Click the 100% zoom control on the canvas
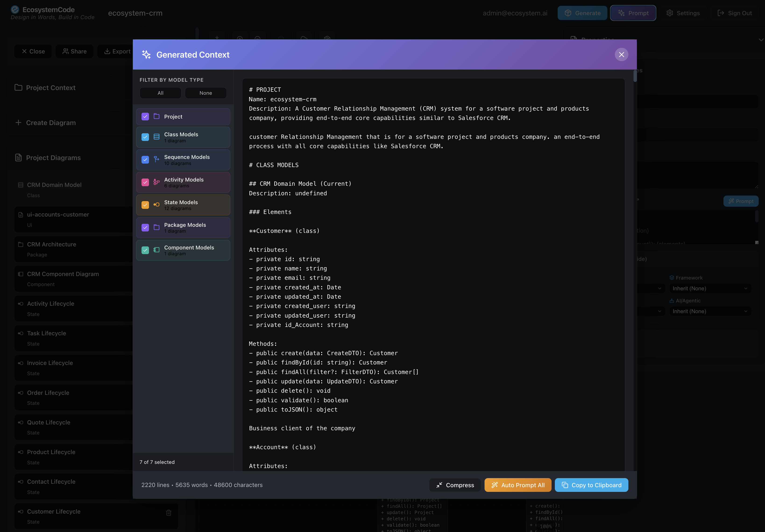765x532 pixels. point(547,526)
